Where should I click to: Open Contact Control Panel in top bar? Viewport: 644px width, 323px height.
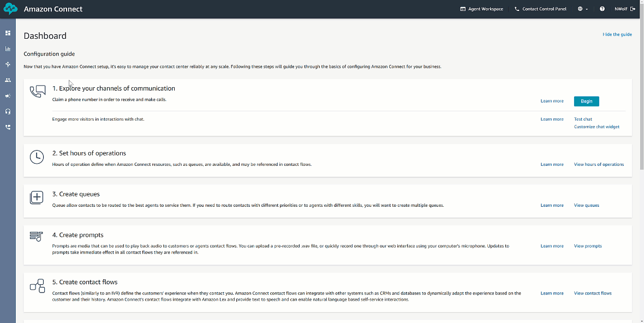coord(540,9)
